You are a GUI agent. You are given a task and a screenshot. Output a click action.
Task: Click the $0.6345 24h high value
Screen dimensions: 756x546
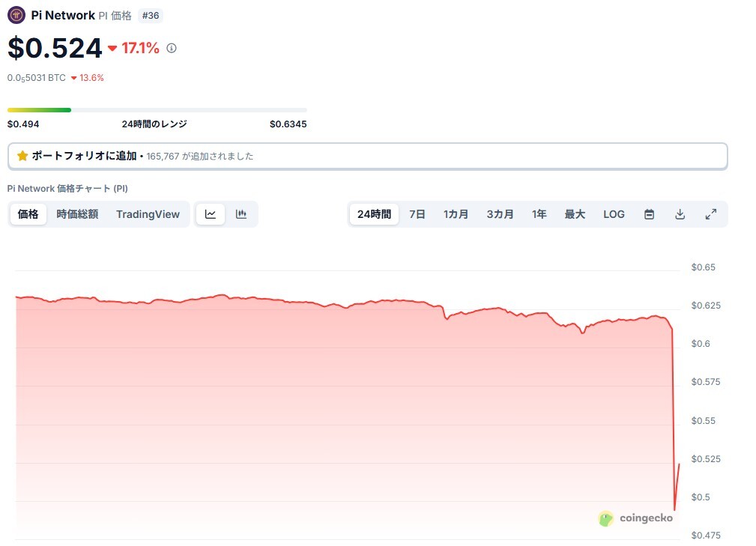[x=288, y=124]
